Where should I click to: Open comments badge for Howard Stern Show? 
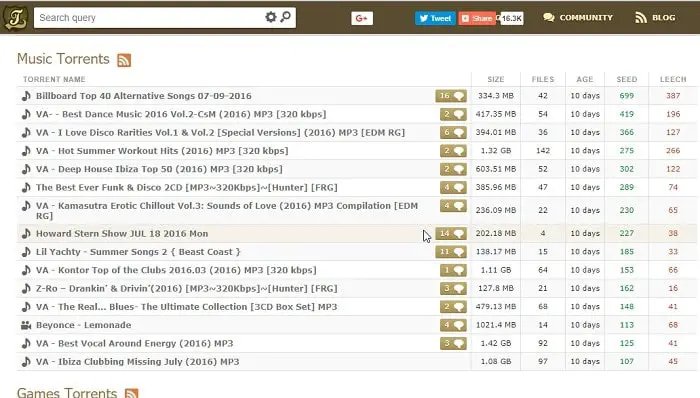coord(451,233)
